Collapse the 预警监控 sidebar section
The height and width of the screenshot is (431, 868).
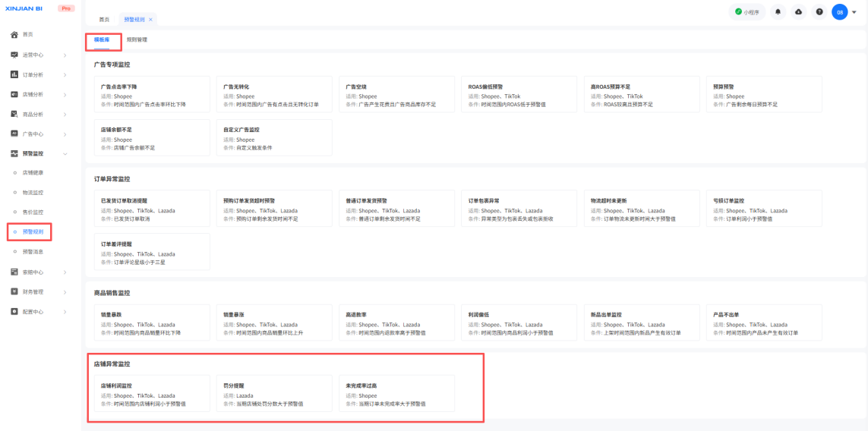(65, 153)
